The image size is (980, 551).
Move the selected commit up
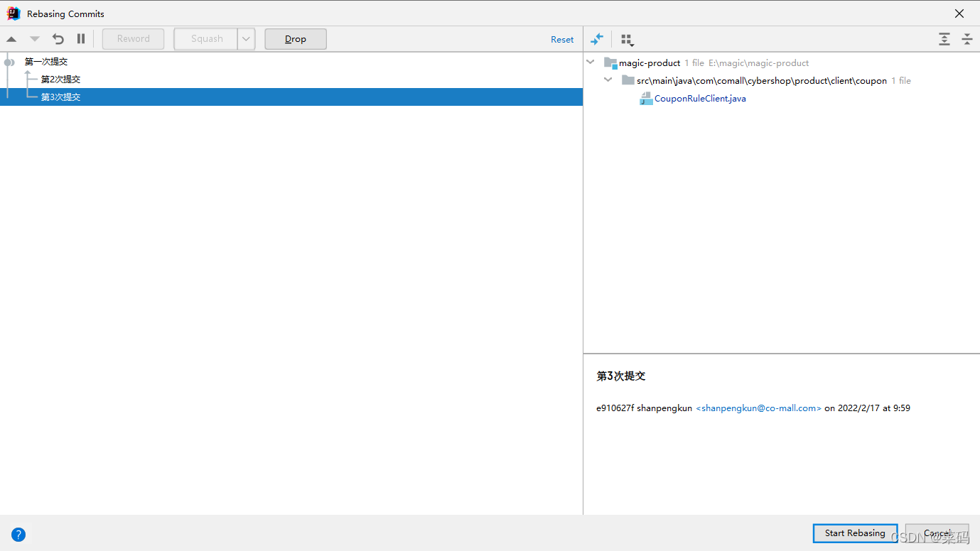[x=11, y=39]
